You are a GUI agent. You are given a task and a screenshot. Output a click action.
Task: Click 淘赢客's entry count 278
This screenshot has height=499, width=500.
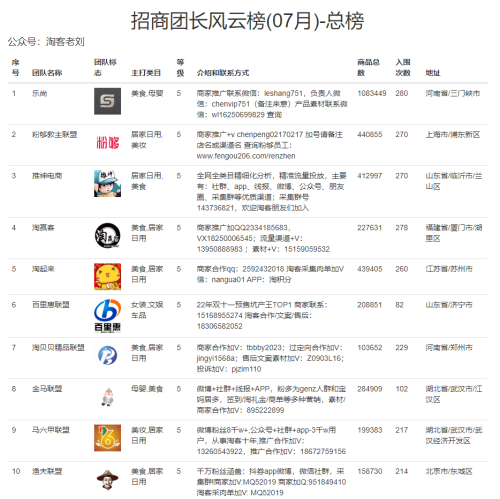(x=402, y=228)
